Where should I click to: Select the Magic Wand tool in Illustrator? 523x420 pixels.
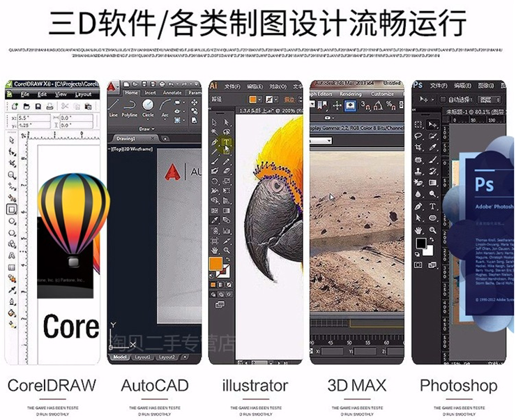215,132
